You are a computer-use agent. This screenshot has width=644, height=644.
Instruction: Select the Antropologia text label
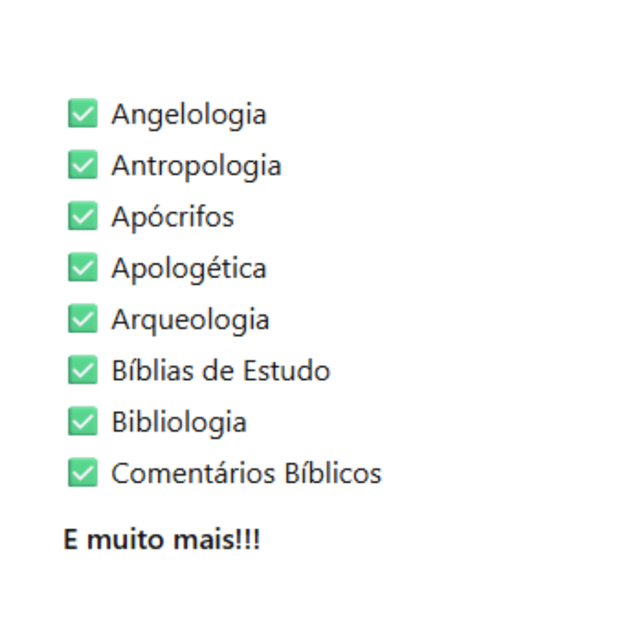pos(196,166)
